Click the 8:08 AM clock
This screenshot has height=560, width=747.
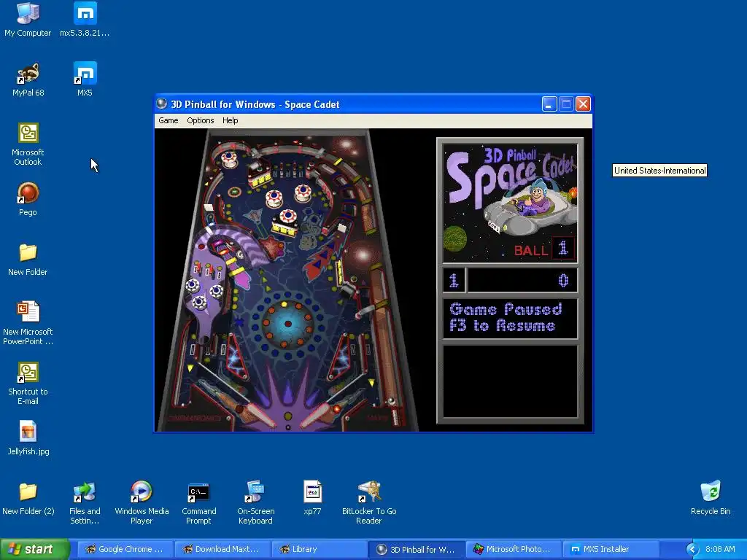coord(720,549)
